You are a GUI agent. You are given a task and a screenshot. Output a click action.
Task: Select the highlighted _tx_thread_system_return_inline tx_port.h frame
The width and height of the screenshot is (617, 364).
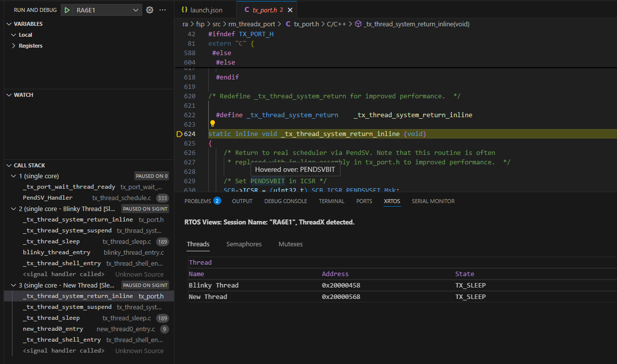(88, 296)
